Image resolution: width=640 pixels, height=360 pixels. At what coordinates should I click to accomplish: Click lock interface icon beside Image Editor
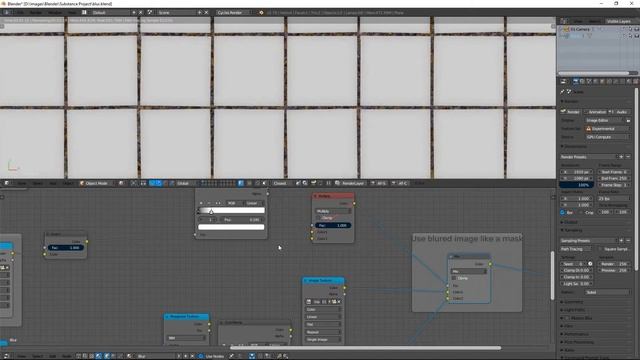pyautogui.click(x=628, y=120)
